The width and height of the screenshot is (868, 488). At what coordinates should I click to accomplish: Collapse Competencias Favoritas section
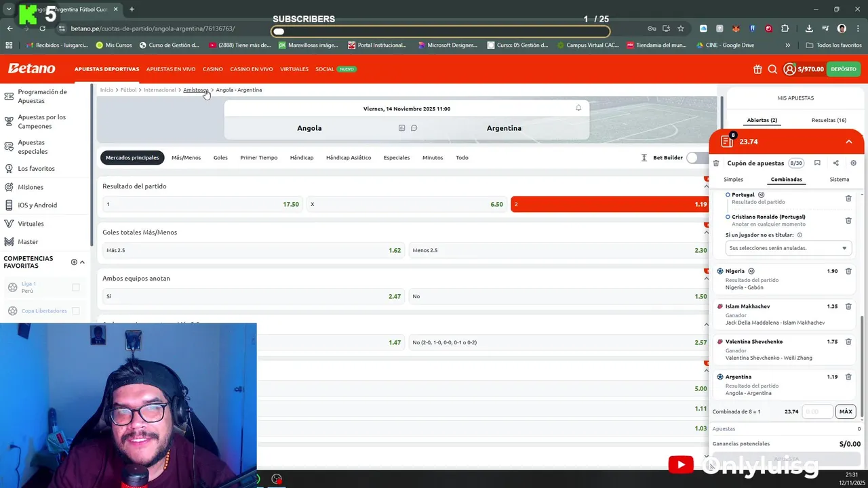[82, 262]
